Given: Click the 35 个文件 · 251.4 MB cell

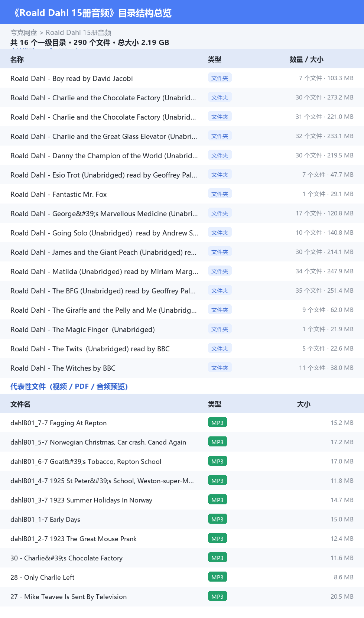Looking at the screenshot, I should 325,290.
